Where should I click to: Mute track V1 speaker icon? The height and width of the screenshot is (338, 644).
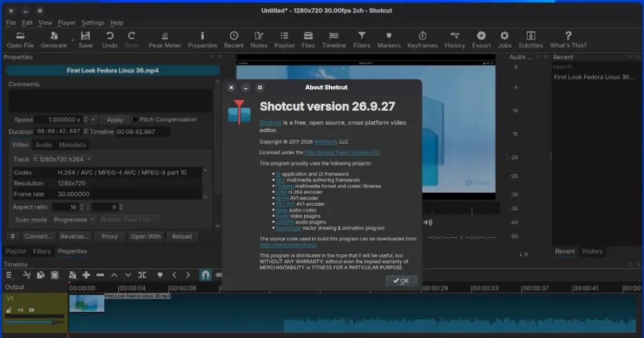(20, 310)
